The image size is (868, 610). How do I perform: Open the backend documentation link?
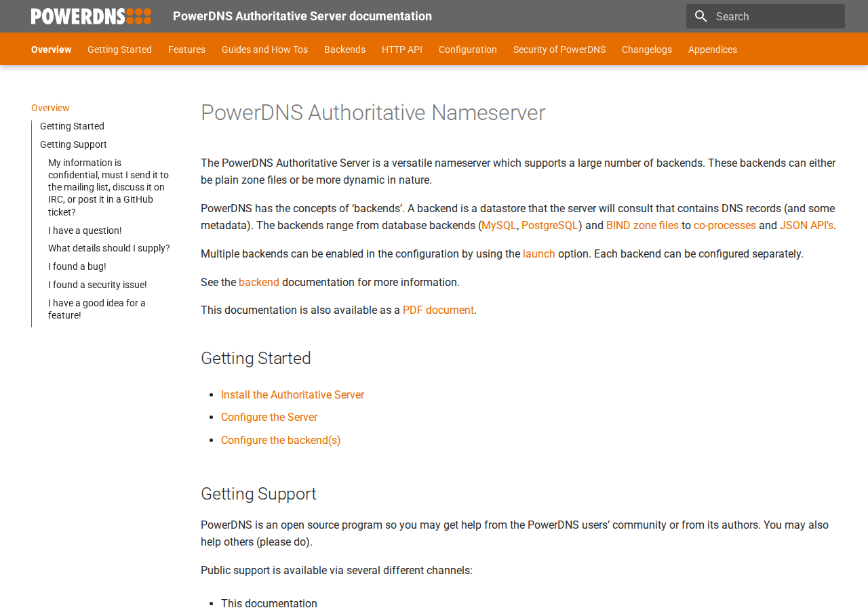click(x=259, y=282)
